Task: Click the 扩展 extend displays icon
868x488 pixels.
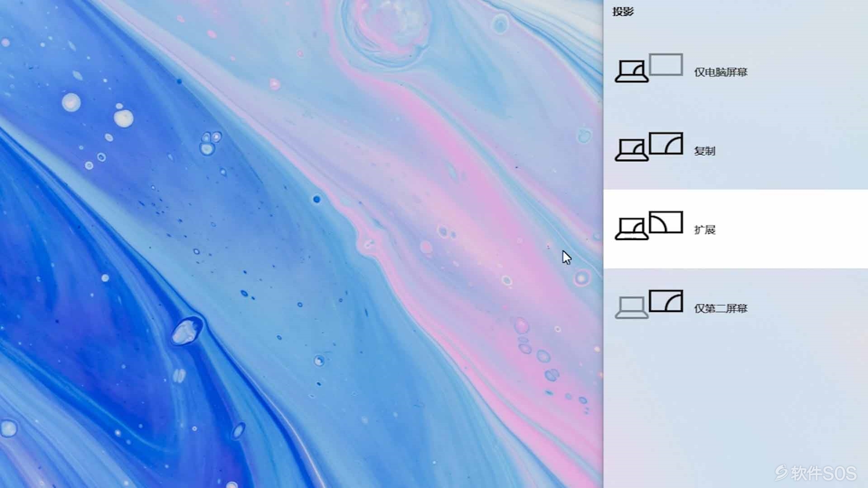Action: coord(649,225)
